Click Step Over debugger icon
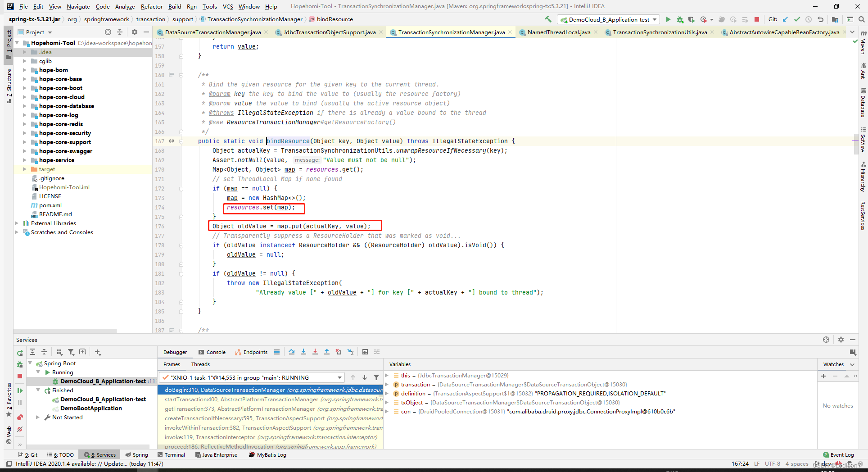This screenshot has height=472, width=868. (x=292, y=352)
